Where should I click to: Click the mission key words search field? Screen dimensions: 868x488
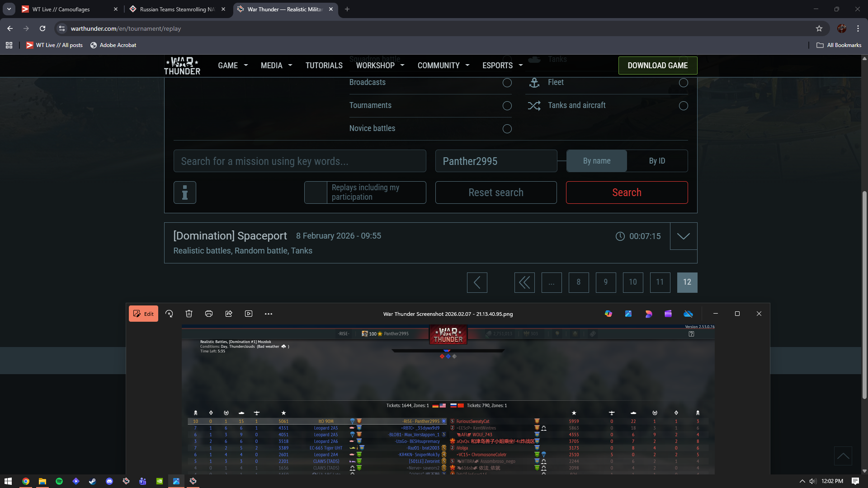(x=300, y=161)
